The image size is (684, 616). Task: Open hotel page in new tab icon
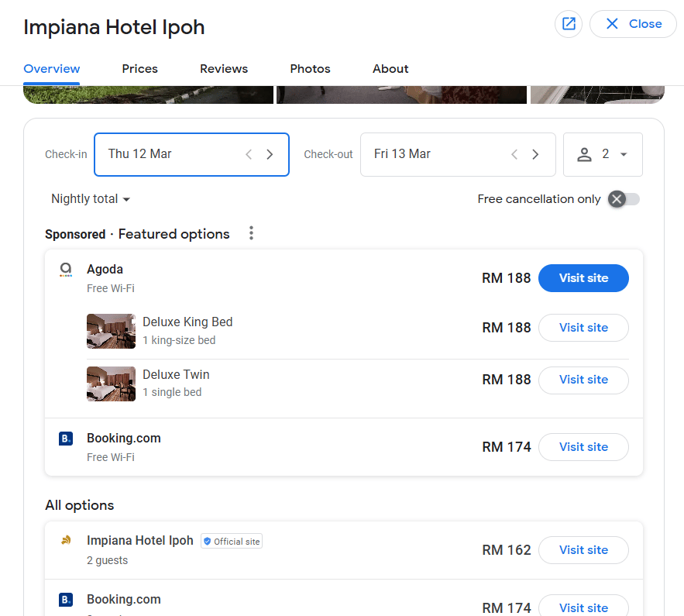pos(569,24)
